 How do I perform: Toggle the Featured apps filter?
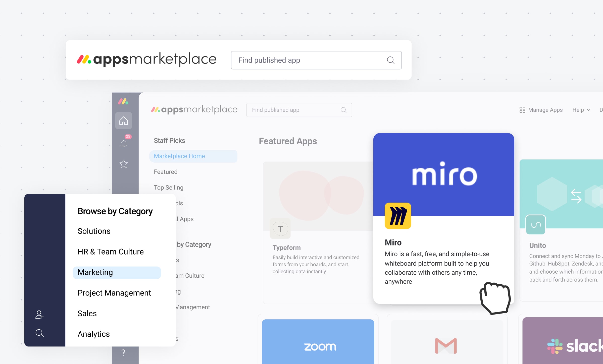click(166, 172)
